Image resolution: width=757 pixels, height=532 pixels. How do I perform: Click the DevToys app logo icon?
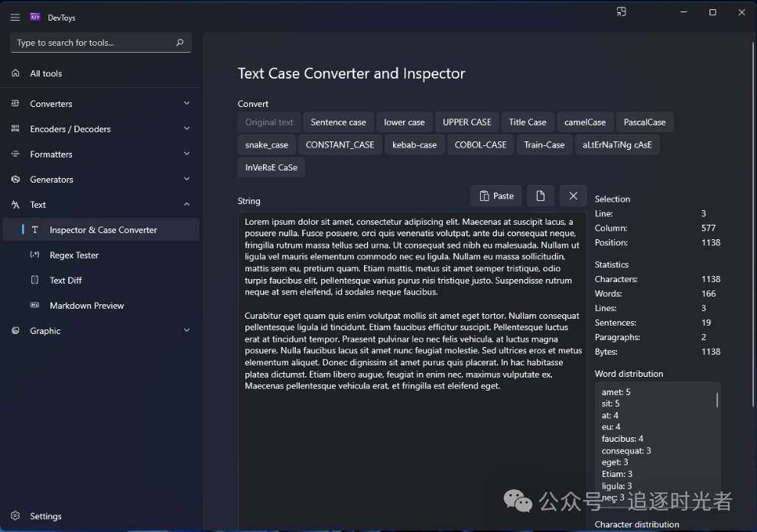pos(35,17)
